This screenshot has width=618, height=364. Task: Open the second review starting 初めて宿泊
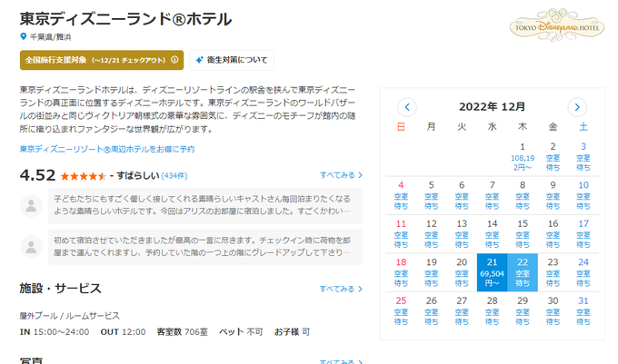pos(205,247)
